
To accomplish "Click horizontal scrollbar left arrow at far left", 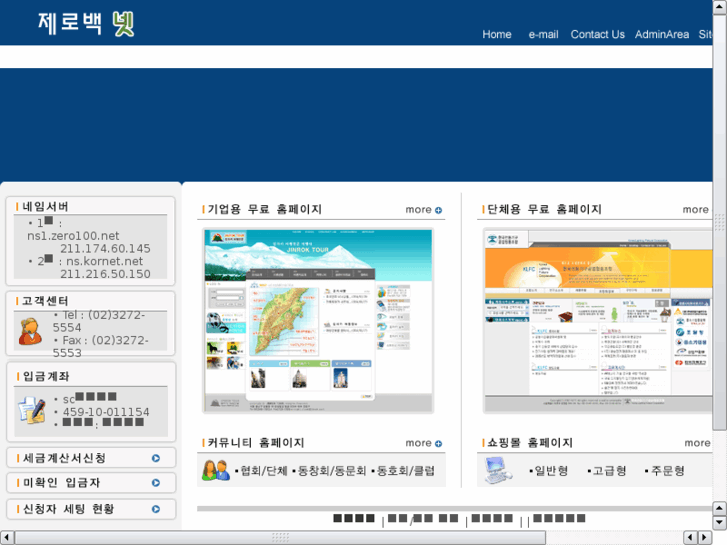I will pyautogui.click(x=6, y=538).
